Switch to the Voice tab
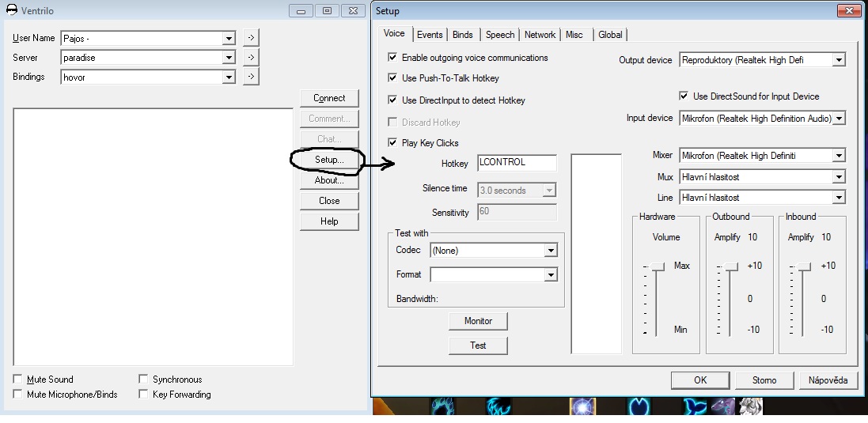 coord(394,33)
